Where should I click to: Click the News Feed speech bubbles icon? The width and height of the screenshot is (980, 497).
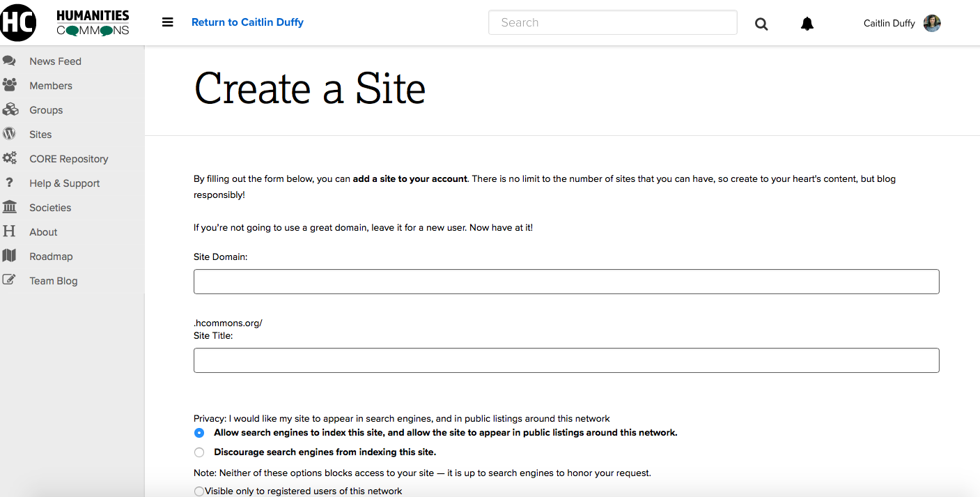click(10, 61)
